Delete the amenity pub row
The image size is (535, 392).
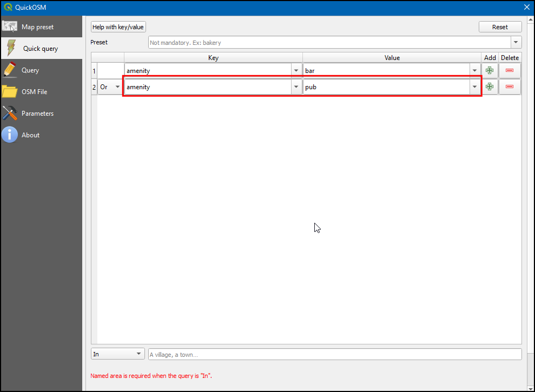[x=510, y=87]
